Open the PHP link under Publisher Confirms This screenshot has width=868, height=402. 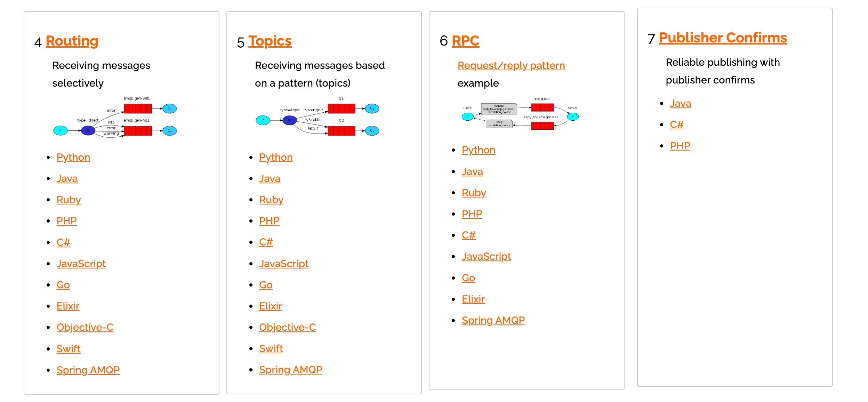[680, 146]
